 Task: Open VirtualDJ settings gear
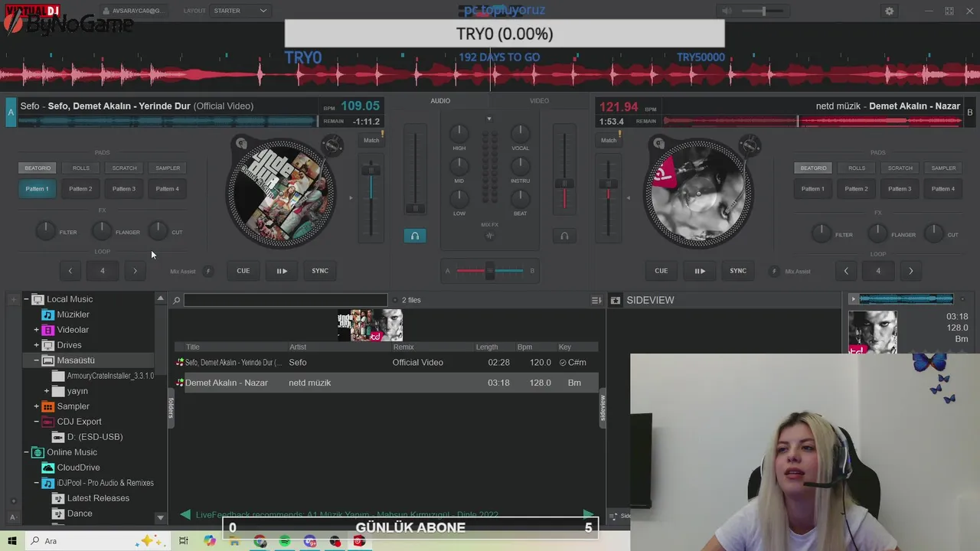(x=889, y=11)
